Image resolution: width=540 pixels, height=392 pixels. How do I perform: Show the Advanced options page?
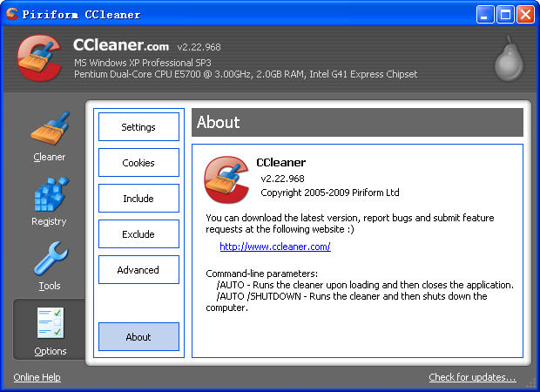[x=138, y=270]
